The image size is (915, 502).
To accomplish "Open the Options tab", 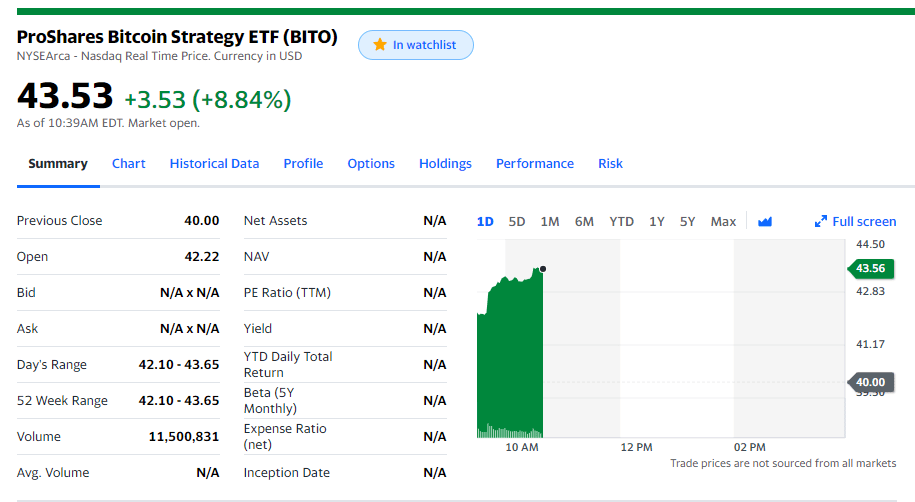I will pos(371,163).
